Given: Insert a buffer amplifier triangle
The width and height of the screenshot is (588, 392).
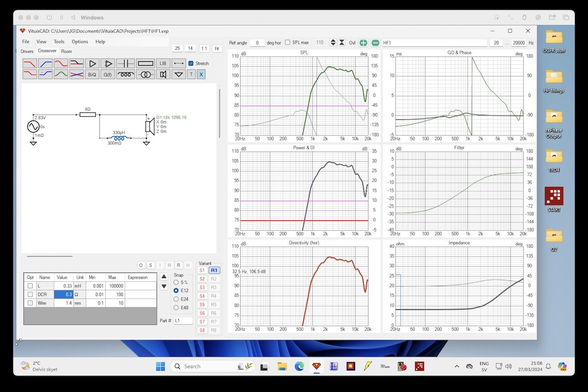Looking at the screenshot, I should tap(92, 63).
